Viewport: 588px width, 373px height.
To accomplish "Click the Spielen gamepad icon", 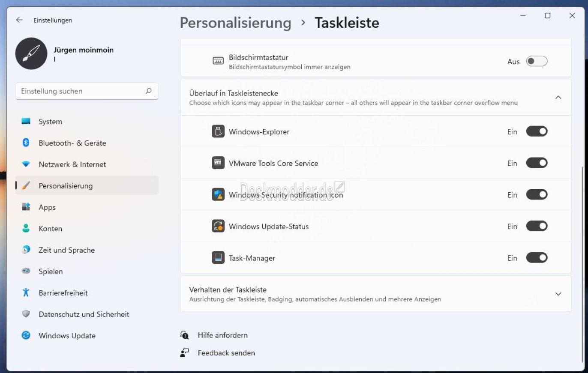I will (26, 272).
